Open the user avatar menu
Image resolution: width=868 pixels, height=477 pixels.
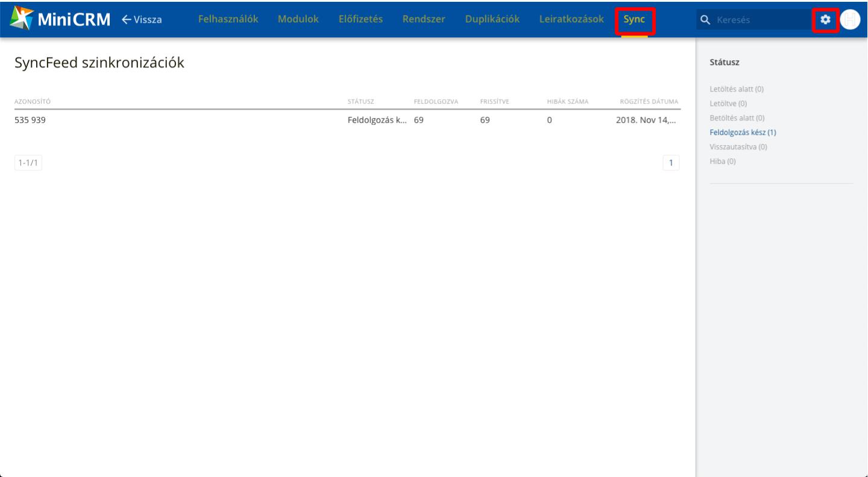[x=850, y=20]
